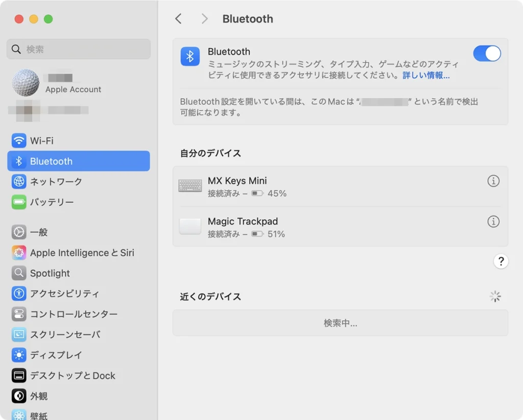The height and width of the screenshot is (420, 523).
Task: Click the searching spinner icon
Action: pos(495,296)
